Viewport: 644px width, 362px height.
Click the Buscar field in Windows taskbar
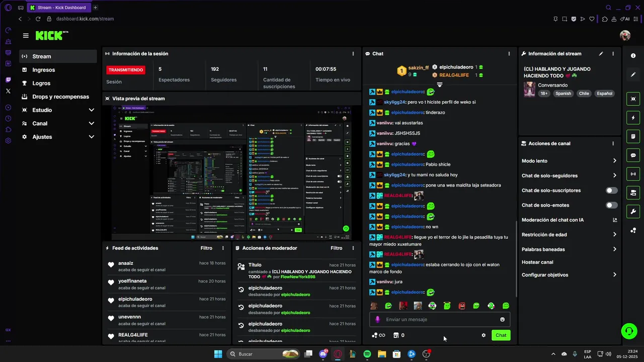point(264,354)
